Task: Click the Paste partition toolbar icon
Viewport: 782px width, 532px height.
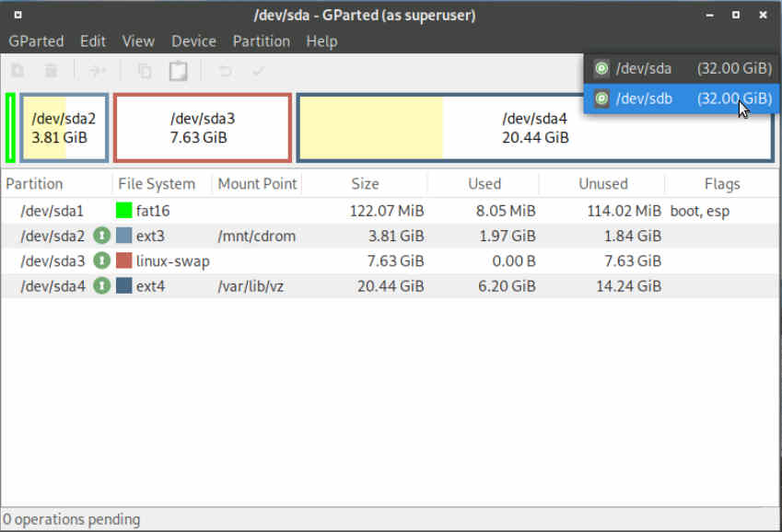Action: tap(178, 71)
